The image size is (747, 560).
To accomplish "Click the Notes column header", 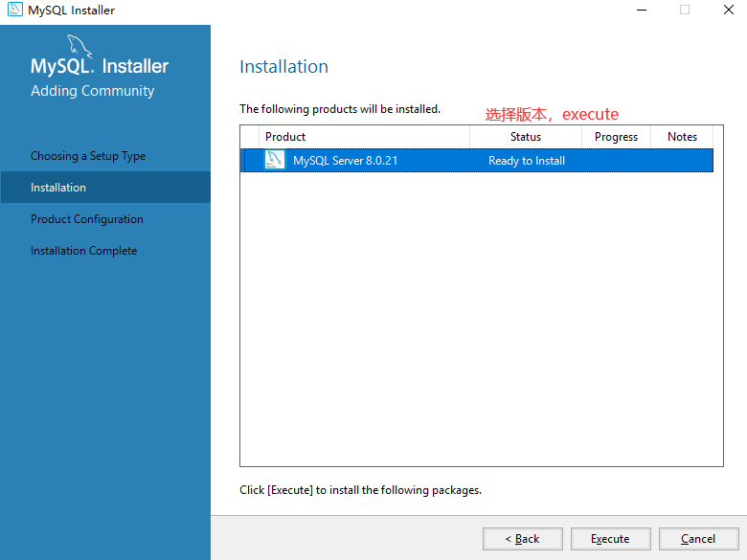I will 682,137.
